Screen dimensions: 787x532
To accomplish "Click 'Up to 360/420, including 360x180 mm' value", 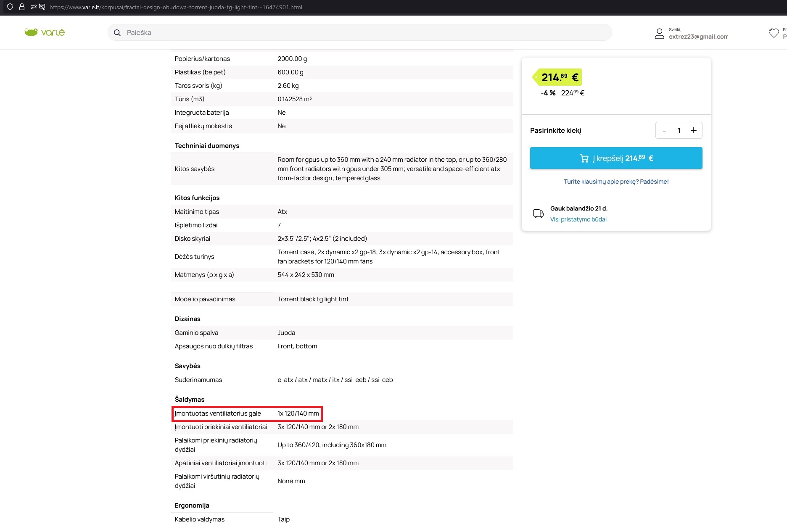I will click(332, 445).
